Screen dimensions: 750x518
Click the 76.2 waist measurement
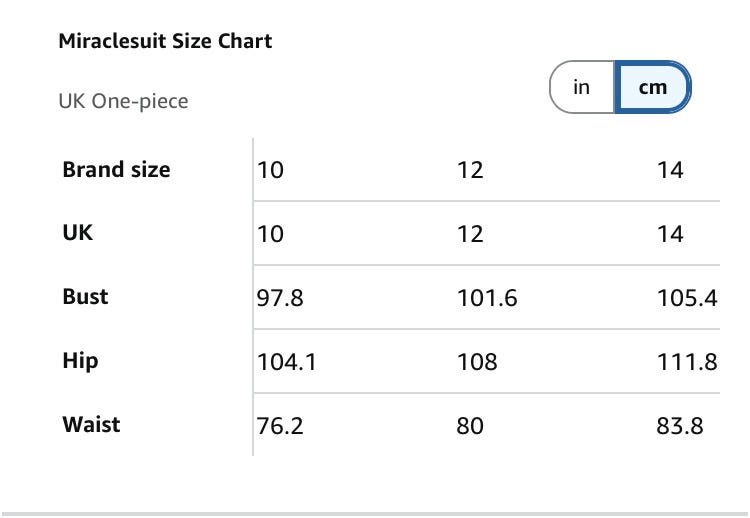coord(280,426)
